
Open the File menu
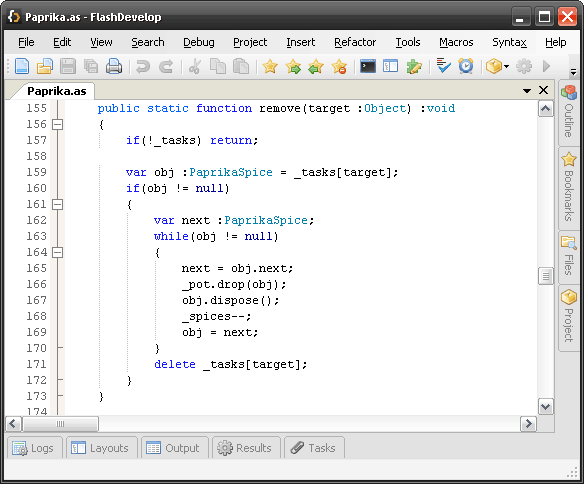click(x=26, y=42)
